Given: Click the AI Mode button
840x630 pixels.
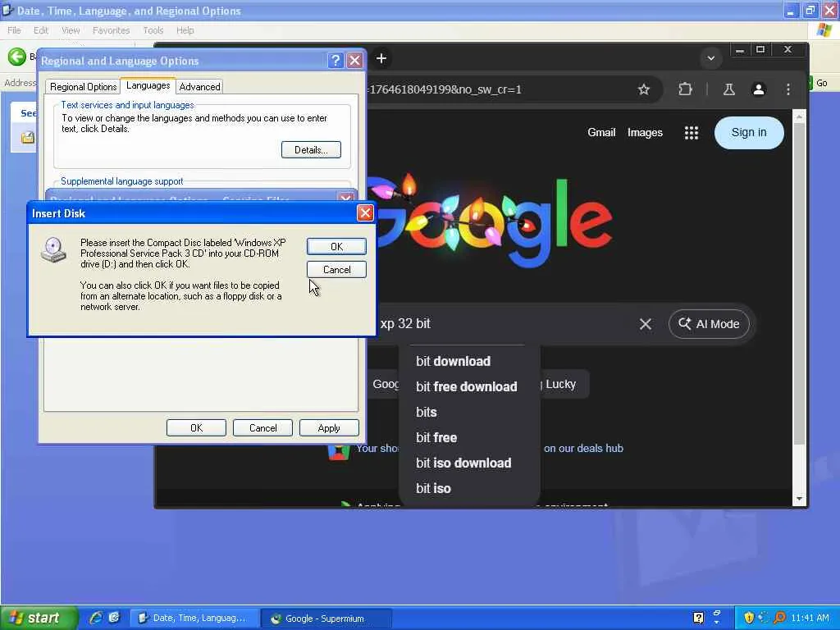Looking at the screenshot, I should pos(709,323).
